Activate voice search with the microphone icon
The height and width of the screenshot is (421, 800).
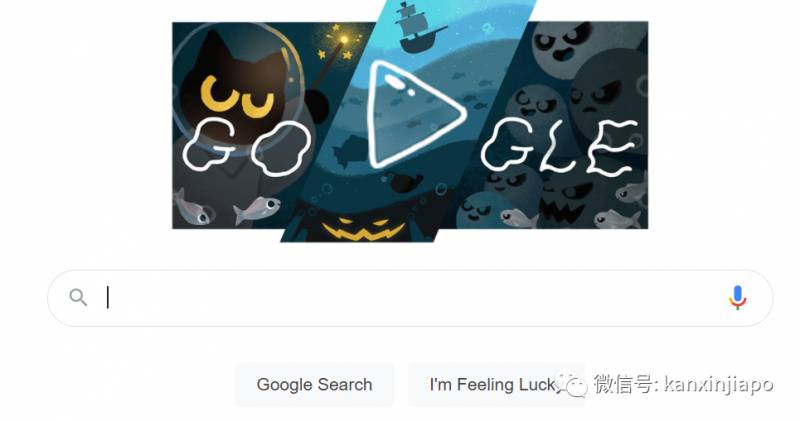[x=737, y=298]
